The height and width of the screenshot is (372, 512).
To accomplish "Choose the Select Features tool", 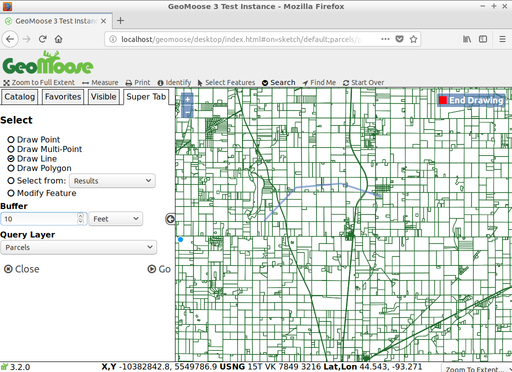I will (226, 82).
